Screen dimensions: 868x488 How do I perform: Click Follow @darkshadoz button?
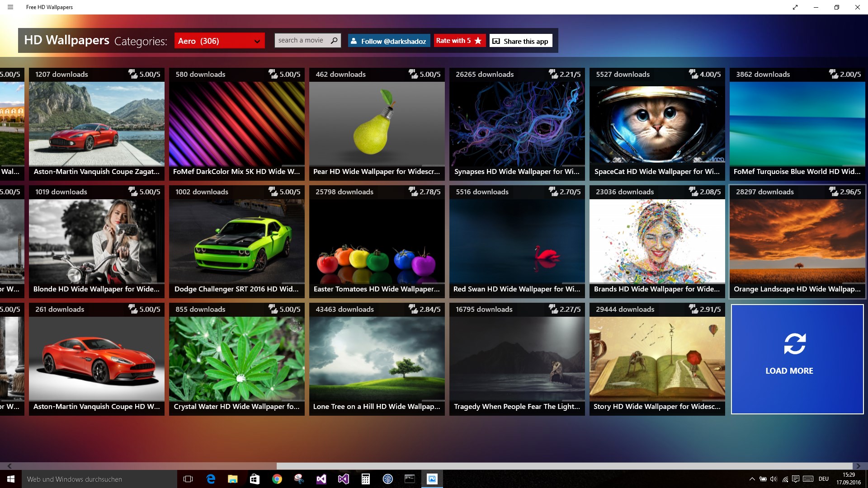388,41
